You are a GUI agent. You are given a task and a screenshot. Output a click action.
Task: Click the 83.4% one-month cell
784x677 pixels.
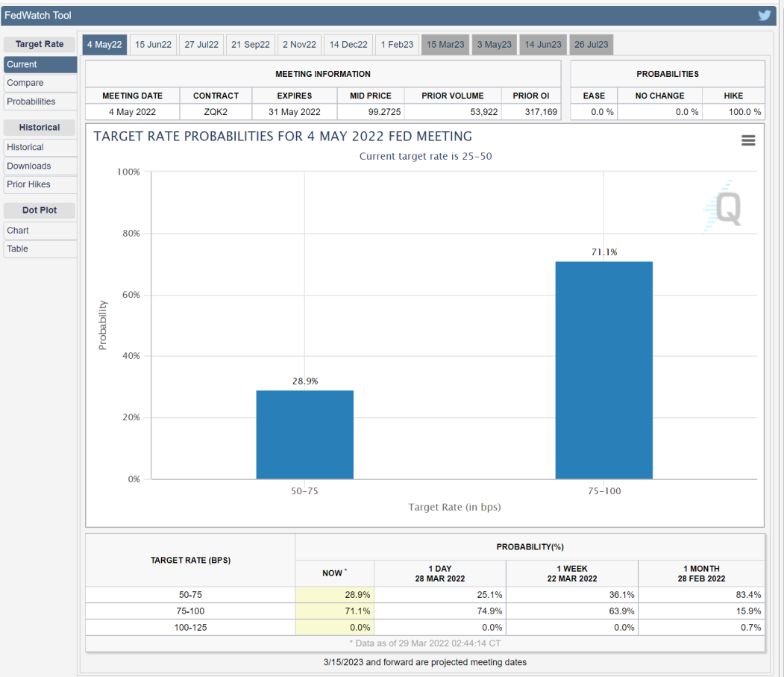[701, 595]
